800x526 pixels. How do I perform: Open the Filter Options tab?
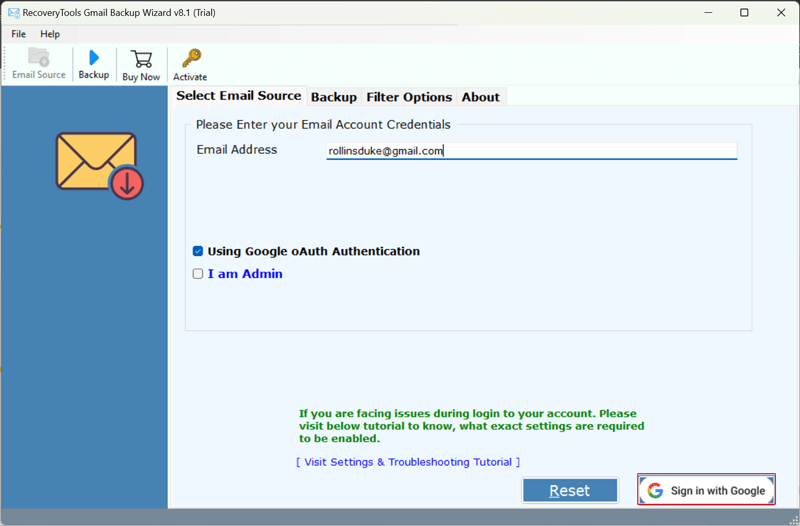(409, 97)
